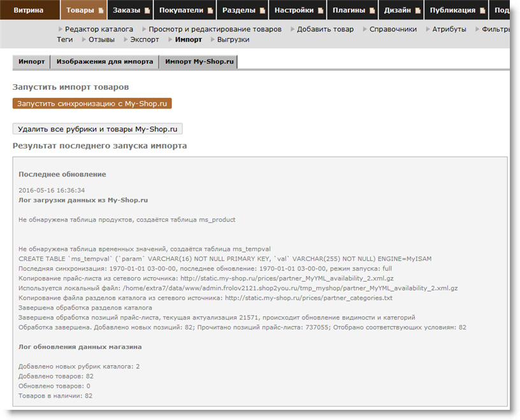Click the line with актуализация 21571
The image size is (520, 420).
(217, 317)
